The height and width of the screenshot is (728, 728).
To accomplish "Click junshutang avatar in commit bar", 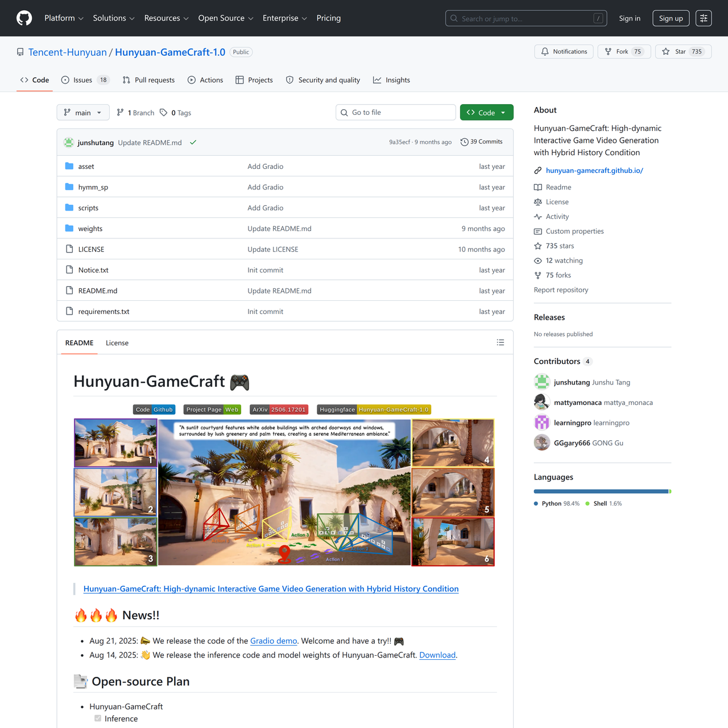I will click(x=69, y=142).
